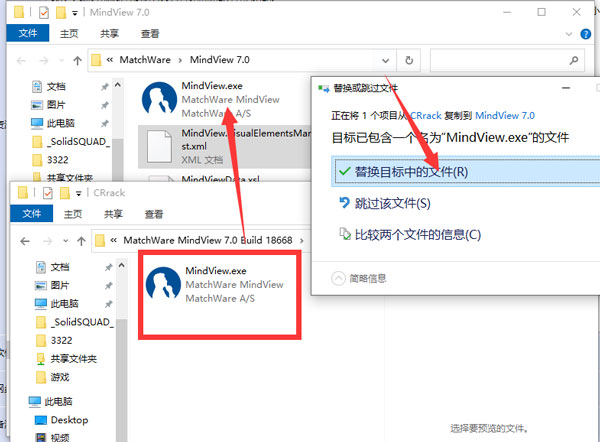Screen dimensions: 600x442
Task: Click properties quick-access icon in MindView 7.0 title bar
Action: pos(44,13)
